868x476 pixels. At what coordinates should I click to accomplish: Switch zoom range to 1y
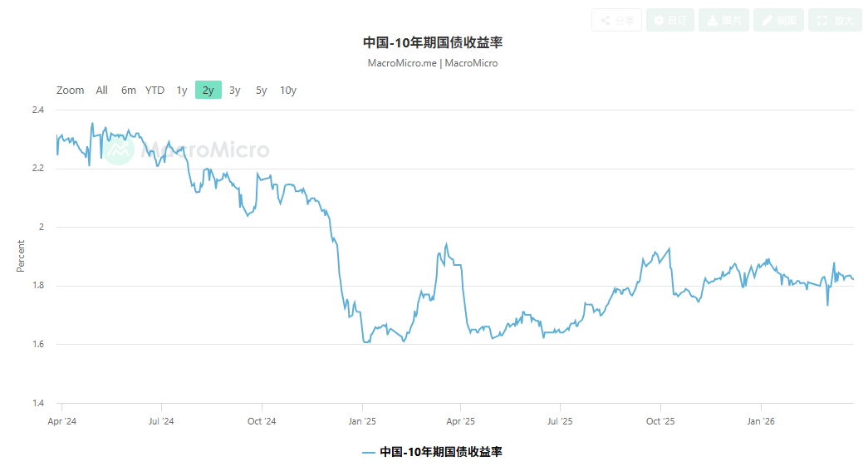pos(182,91)
